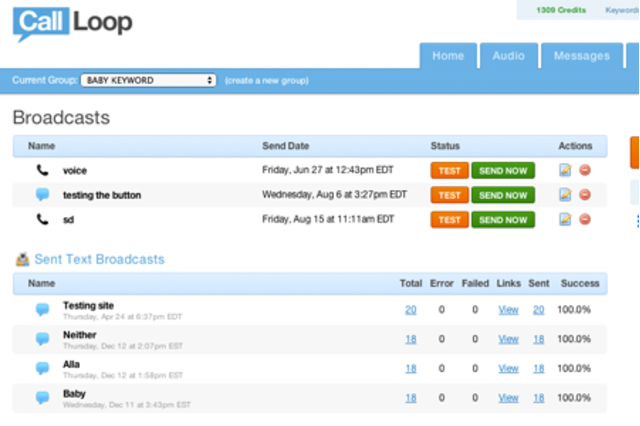Click SEND NOW for sd broadcast
Viewport: 640px width, 426px height.
pyautogui.click(x=503, y=219)
